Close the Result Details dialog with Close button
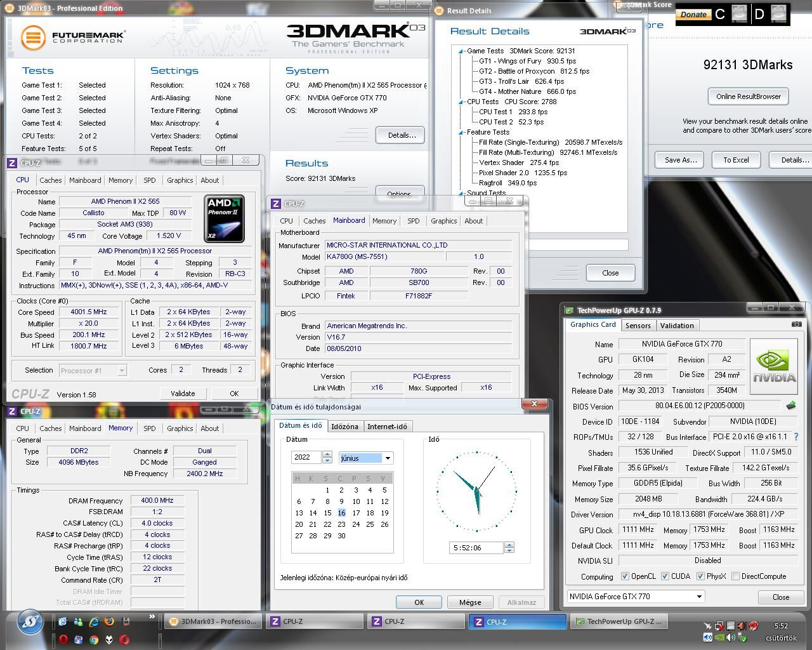This screenshot has width=812, height=650. pos(610,273)
